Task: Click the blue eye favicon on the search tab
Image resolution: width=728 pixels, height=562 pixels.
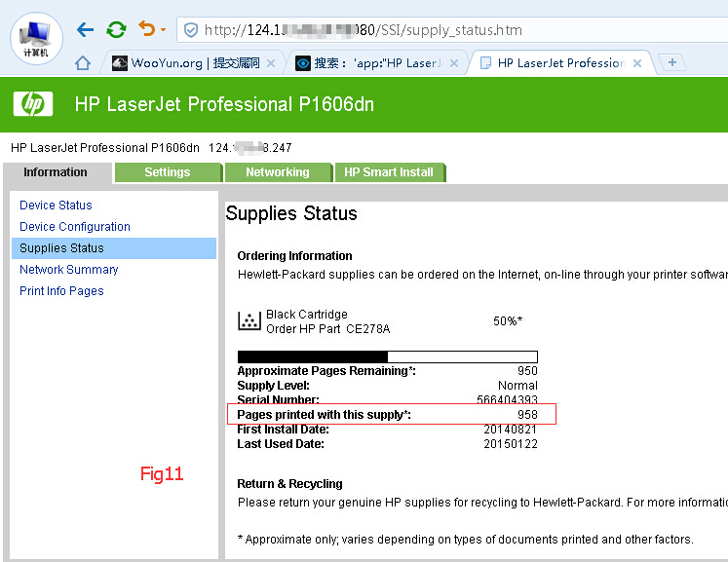Action: click(303, 63)
